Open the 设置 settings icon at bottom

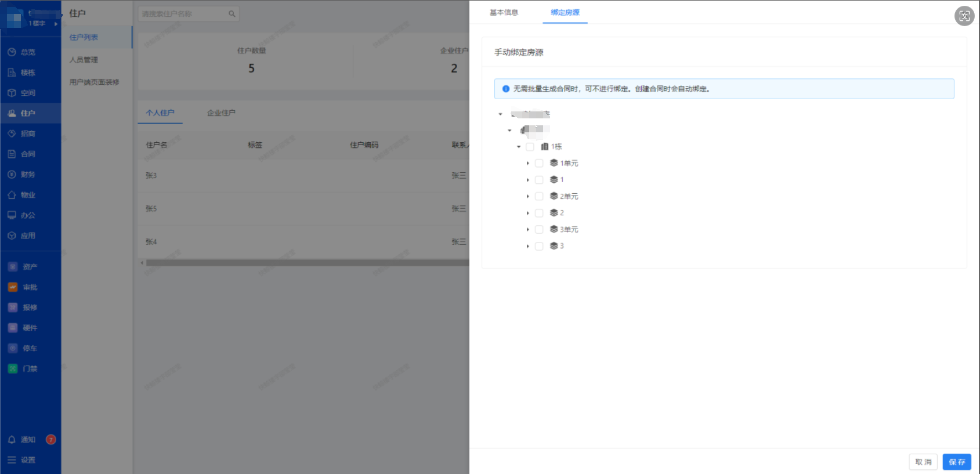(12, 460)
